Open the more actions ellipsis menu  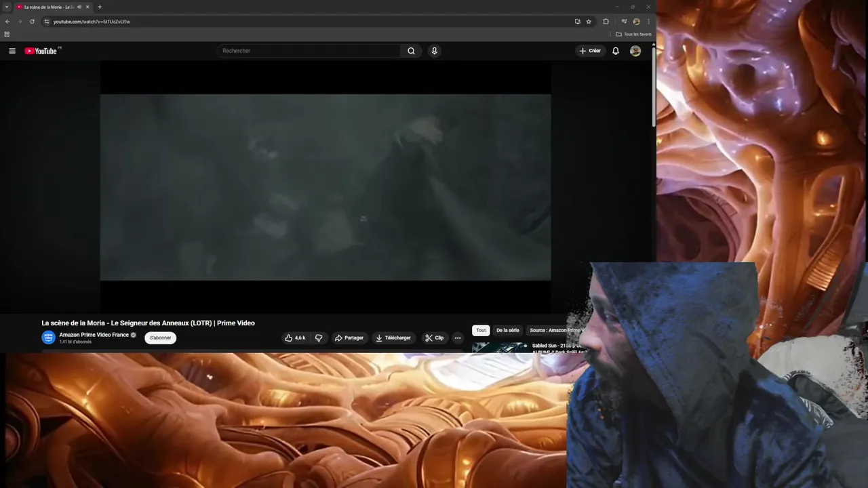pos(458,338)
